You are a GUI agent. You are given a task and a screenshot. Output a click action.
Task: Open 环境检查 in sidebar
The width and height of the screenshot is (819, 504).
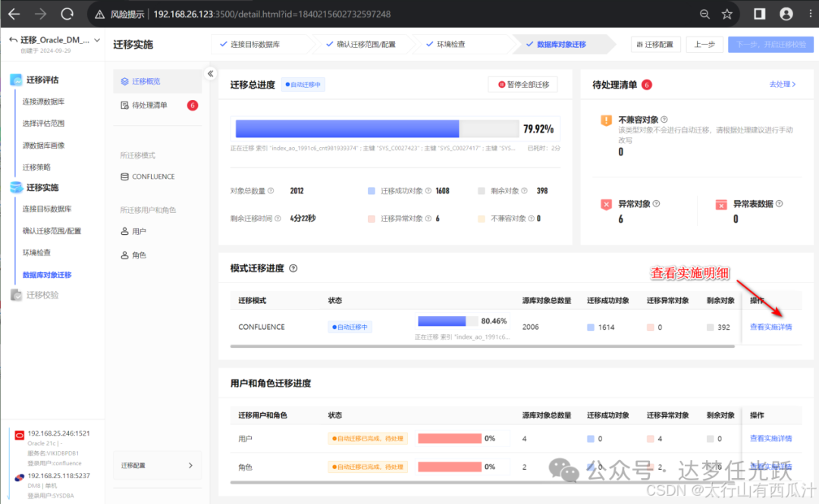tap(36, 253)
